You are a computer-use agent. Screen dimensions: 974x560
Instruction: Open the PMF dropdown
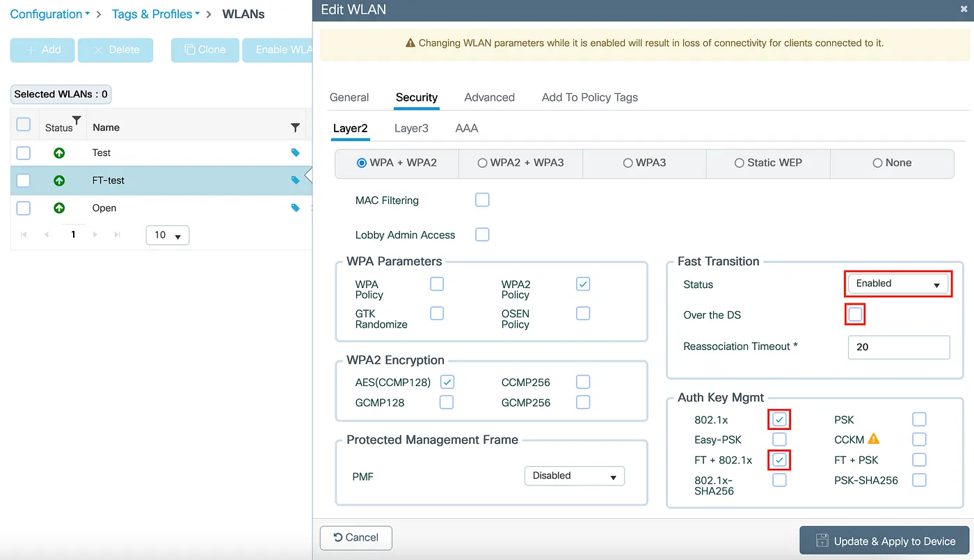(574, 476)
